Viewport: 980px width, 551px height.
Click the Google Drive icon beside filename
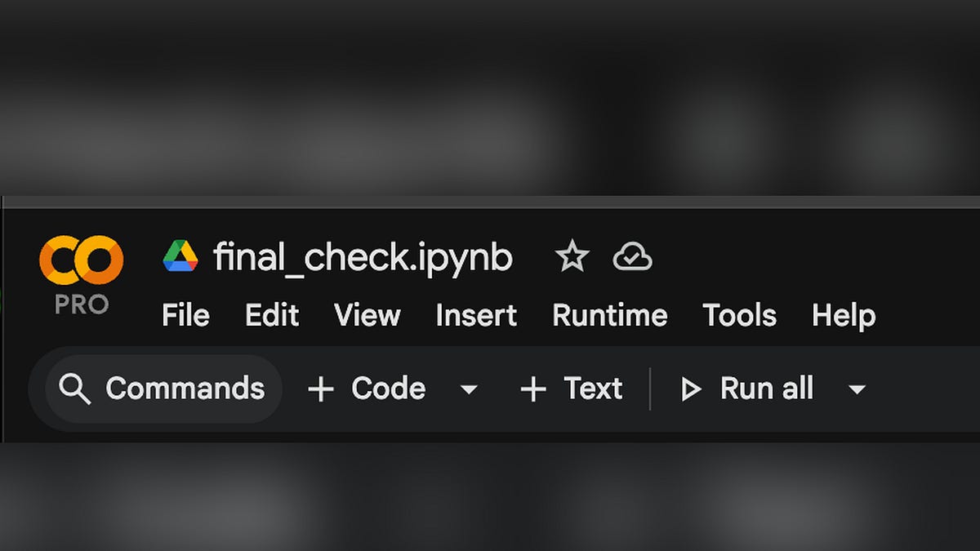point(180,256)
